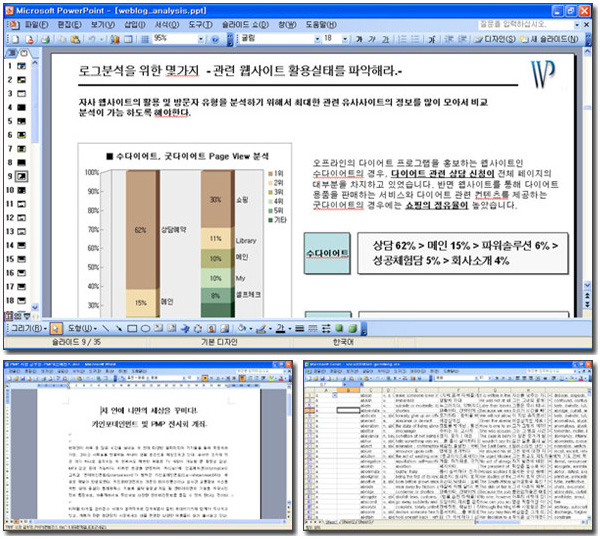Type-a-question help input field

coord(526,24)
